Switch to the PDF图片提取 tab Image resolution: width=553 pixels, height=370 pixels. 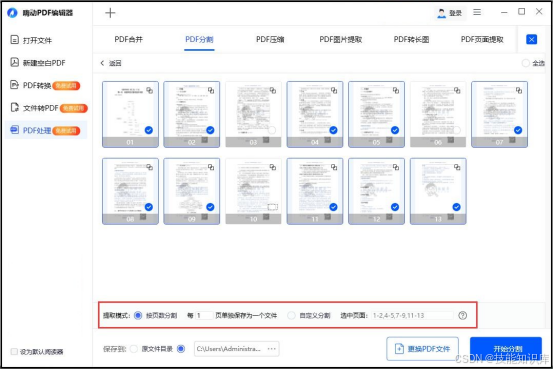pos(341,39)
